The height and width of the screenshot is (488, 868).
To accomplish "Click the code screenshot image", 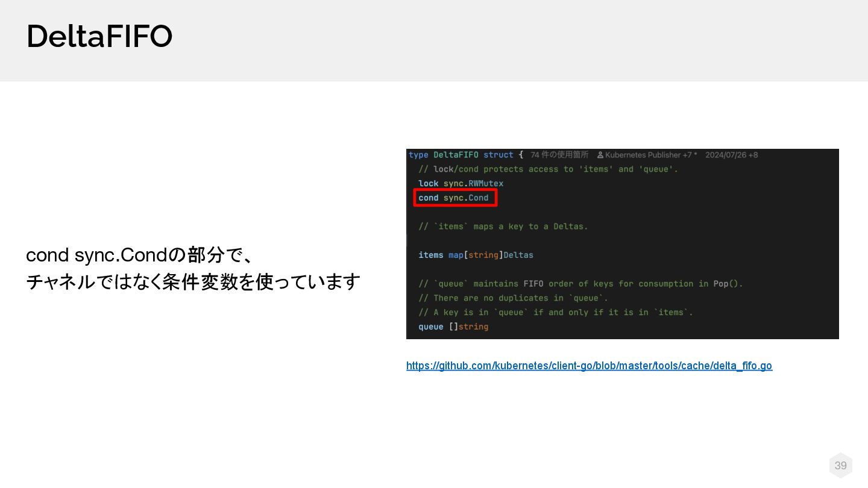I will [x=623, y=244].
